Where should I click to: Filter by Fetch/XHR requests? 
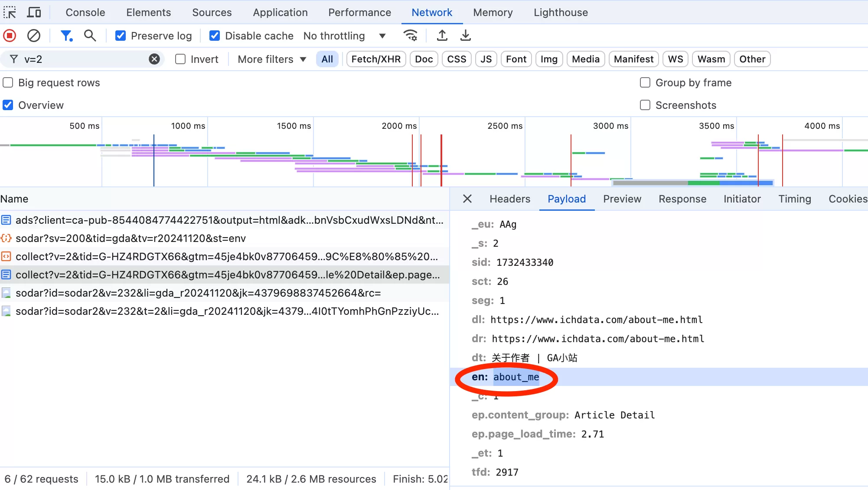point(376,59)
